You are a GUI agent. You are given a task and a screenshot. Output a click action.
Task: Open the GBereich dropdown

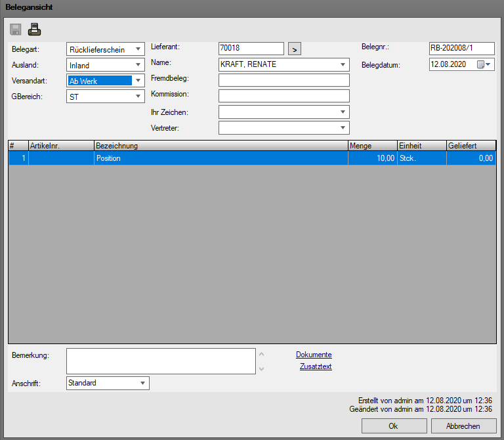click(x=138, y=97)
